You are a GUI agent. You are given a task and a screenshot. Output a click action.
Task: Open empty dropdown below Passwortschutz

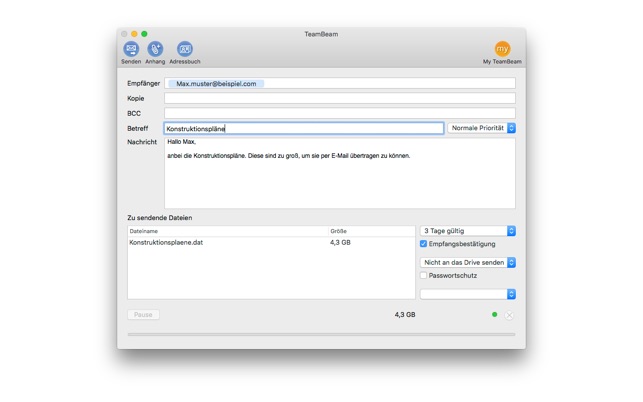pyautogui.click(x=468, y=294)
